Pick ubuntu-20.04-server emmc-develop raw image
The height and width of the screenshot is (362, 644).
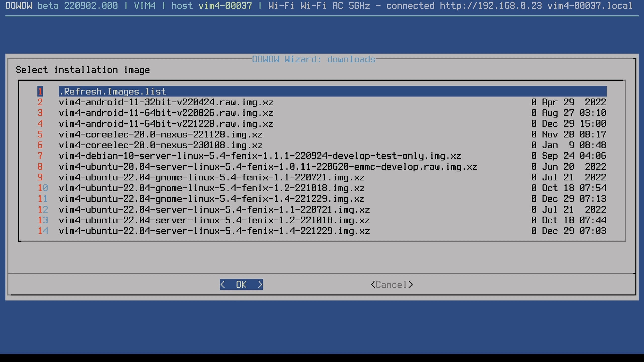268,167
